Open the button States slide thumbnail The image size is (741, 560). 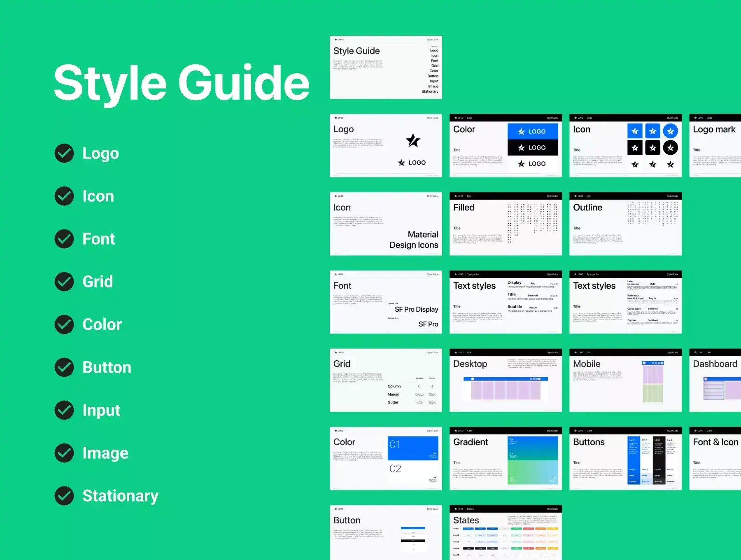coord(506,532)
